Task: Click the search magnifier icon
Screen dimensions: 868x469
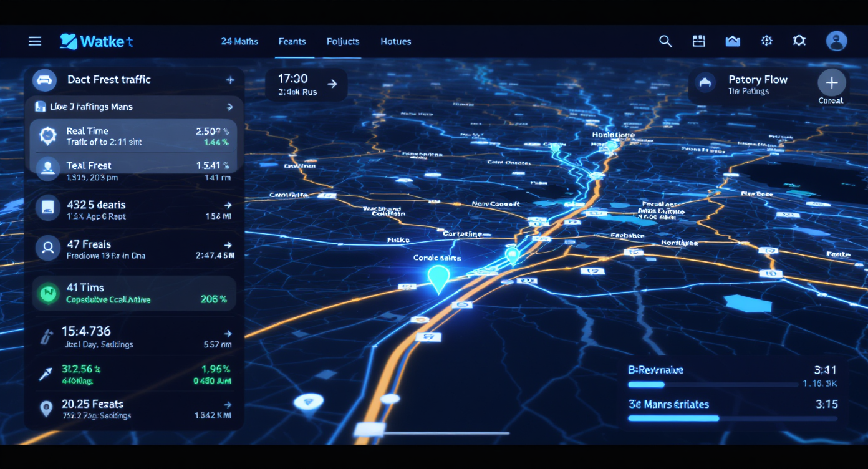Action: tap(665, 41)
